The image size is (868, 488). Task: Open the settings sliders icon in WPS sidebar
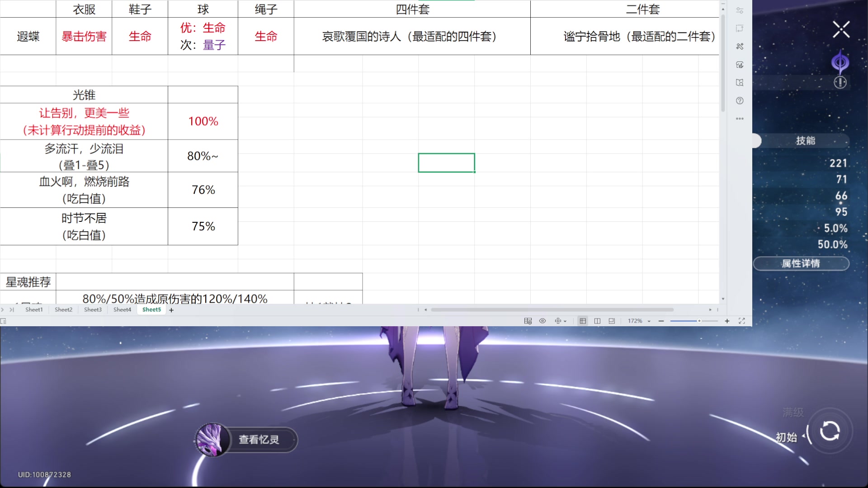[x=740, y=10]
